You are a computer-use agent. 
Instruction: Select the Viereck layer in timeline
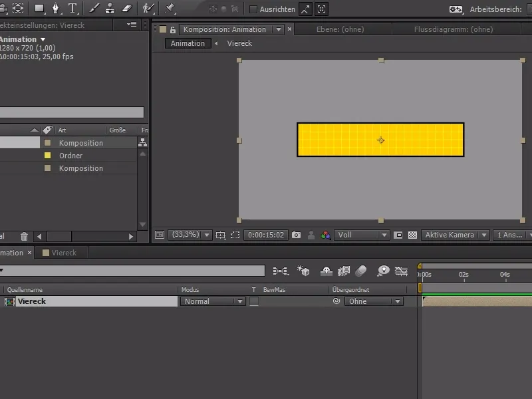pos(97,301)
